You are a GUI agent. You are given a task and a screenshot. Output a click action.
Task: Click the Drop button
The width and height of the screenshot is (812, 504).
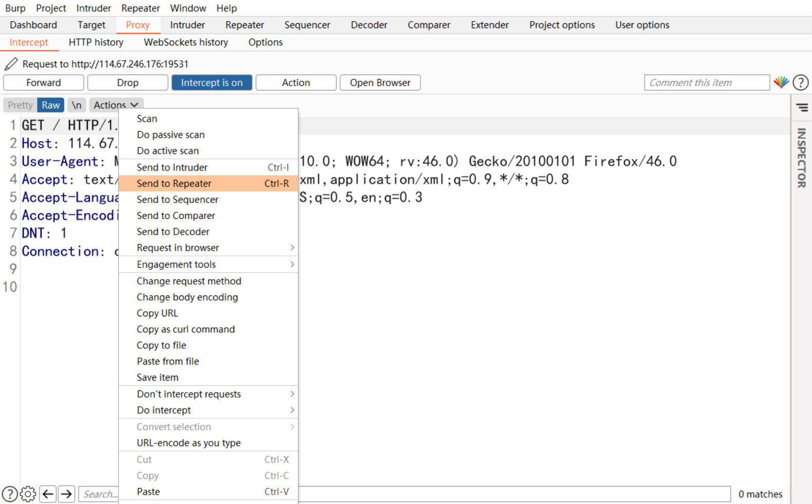[x=127, y=83]
